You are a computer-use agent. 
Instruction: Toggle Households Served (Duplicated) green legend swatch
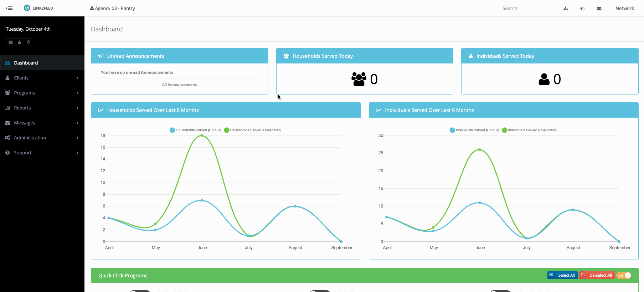point(227,130)
